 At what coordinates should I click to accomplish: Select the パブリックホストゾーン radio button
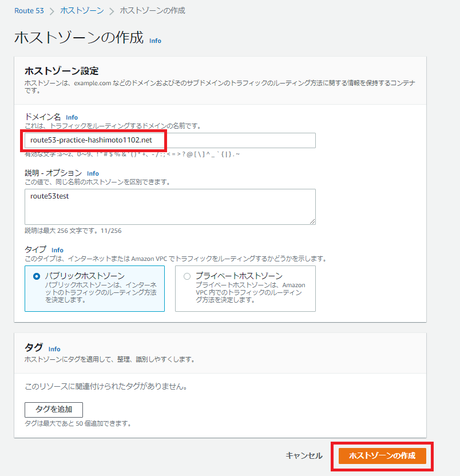37,276
